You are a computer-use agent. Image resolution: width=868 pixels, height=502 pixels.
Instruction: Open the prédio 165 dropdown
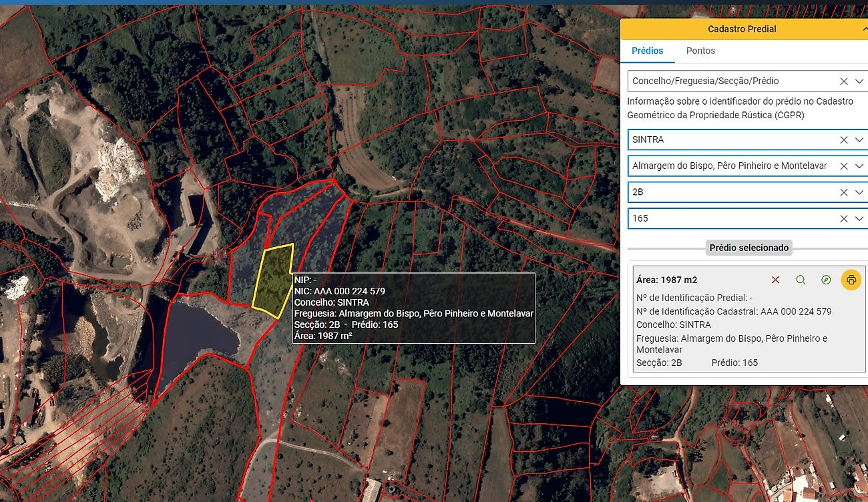(x=859, y=219)
